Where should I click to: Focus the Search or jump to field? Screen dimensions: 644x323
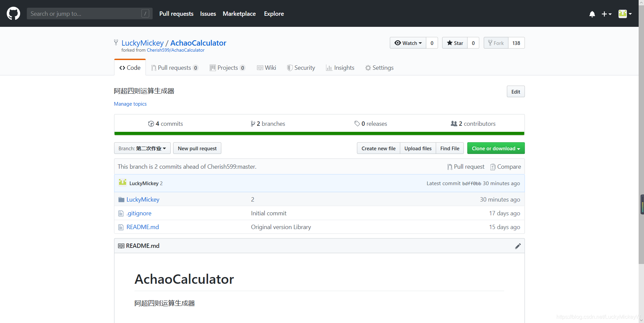[x=90, y=13]
